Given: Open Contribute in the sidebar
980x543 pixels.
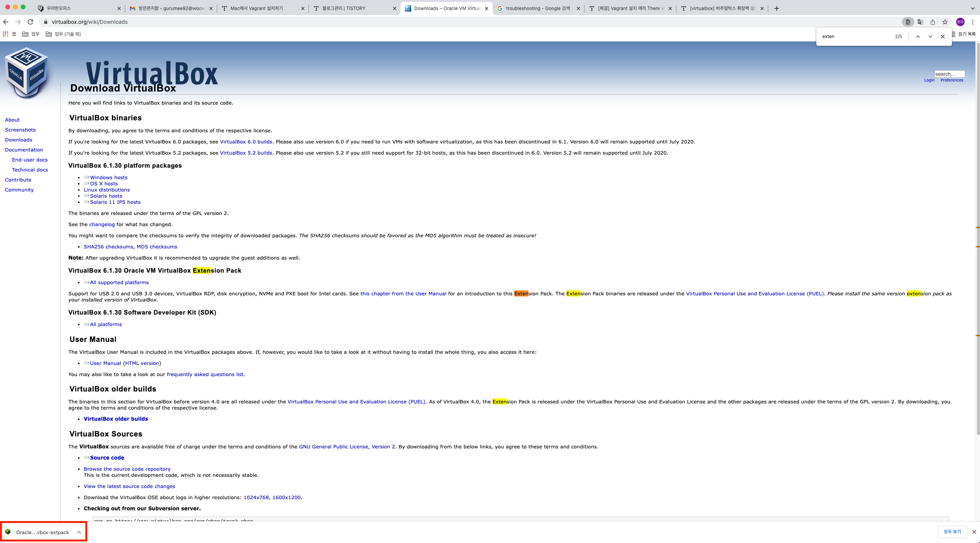Looking at the screenshot, I should tap(18, 180).
